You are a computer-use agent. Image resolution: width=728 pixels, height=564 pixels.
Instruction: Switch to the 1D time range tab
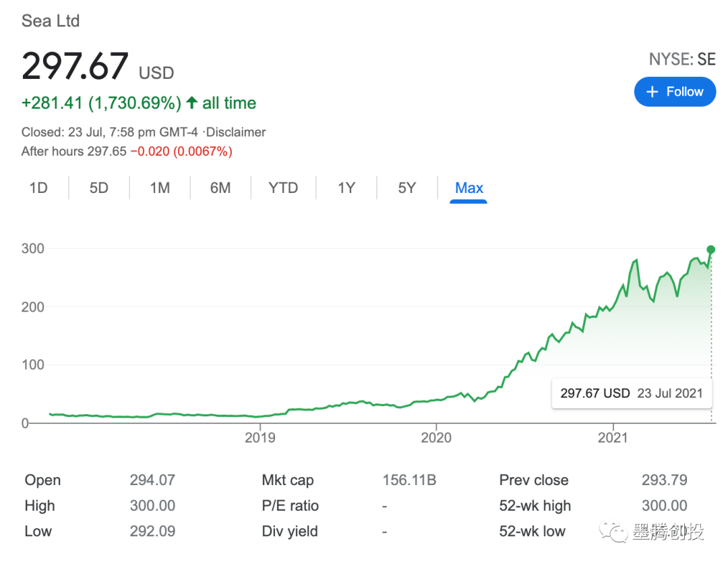[38, 188]
